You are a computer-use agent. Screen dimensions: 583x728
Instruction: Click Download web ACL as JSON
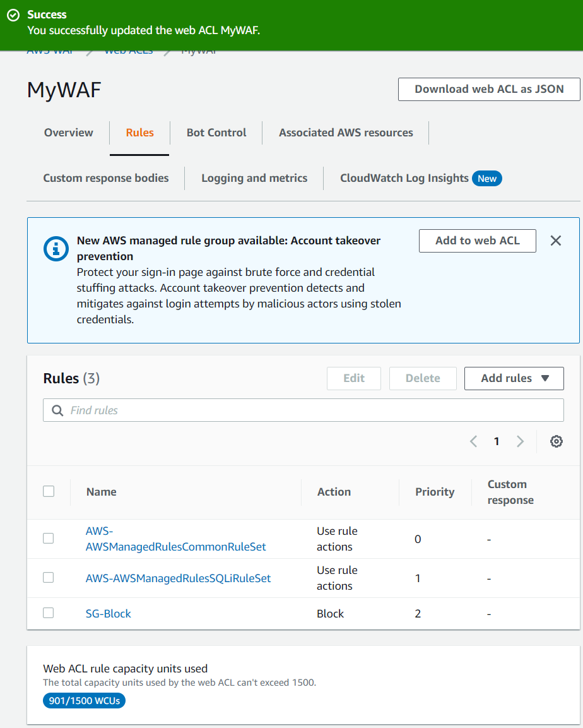489,89
